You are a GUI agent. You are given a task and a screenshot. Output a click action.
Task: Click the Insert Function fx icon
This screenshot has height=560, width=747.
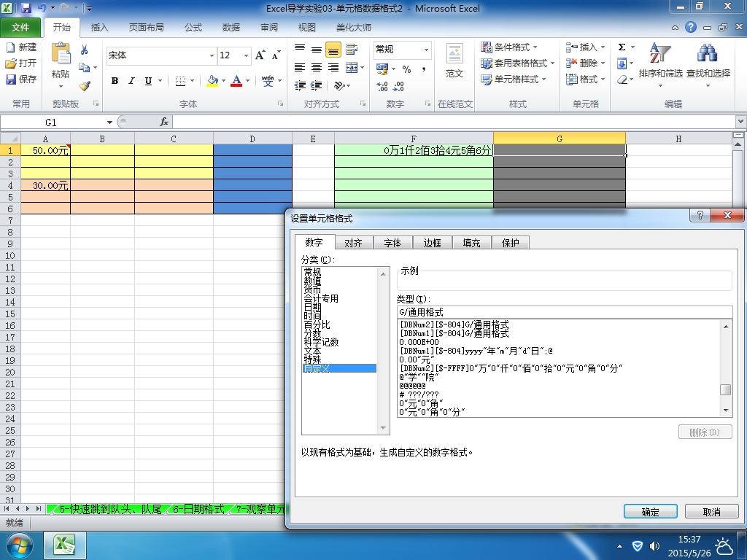pos(164,122)
